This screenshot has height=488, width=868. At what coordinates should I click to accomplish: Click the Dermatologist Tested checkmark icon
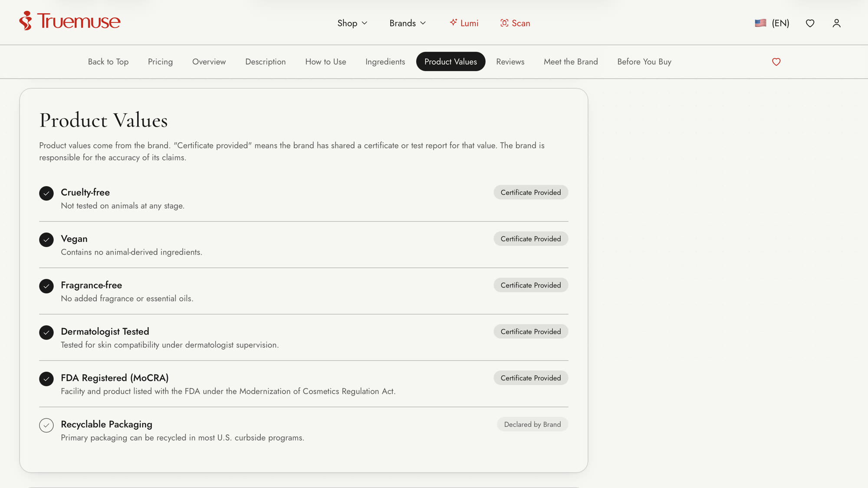[46, 332]
